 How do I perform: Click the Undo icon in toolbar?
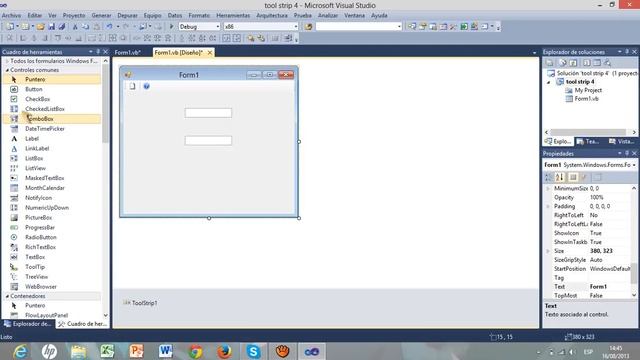[109, 27]
